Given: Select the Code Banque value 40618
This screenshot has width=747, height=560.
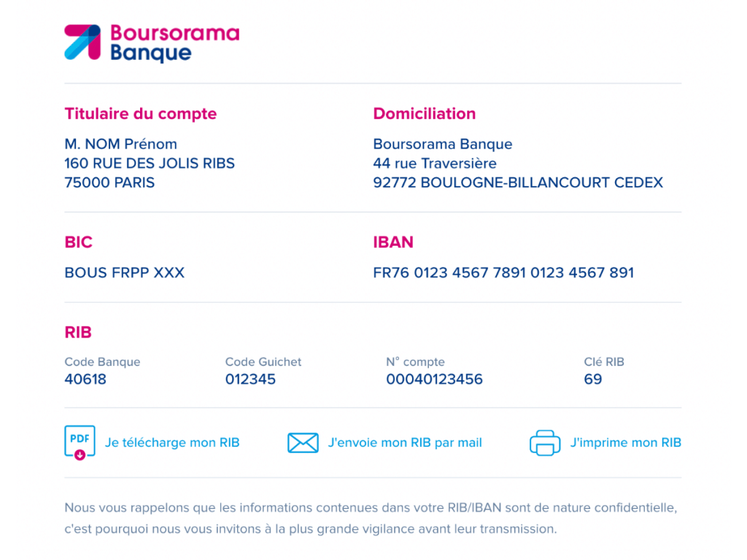Looking at the screenshot, I should coord(85,379).
